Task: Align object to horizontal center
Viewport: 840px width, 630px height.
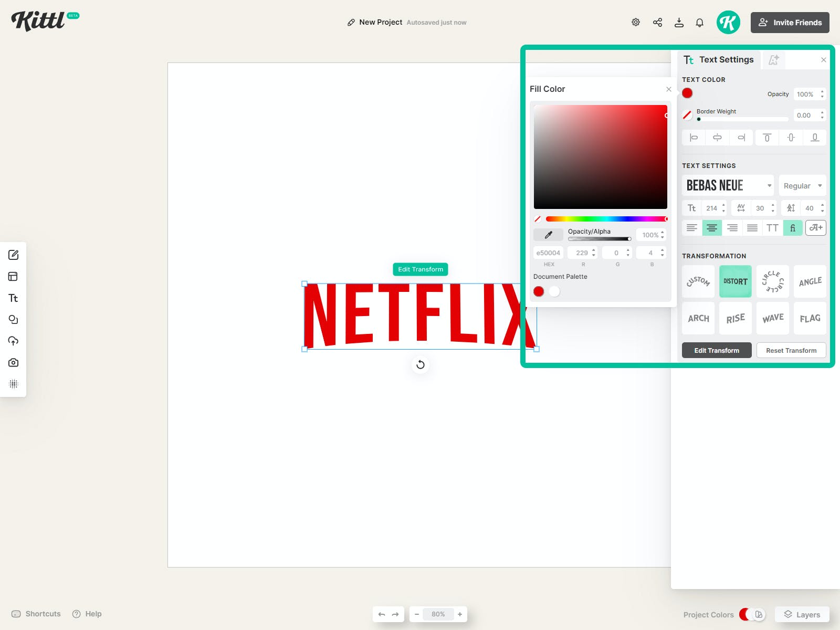Action: point(717,138)
